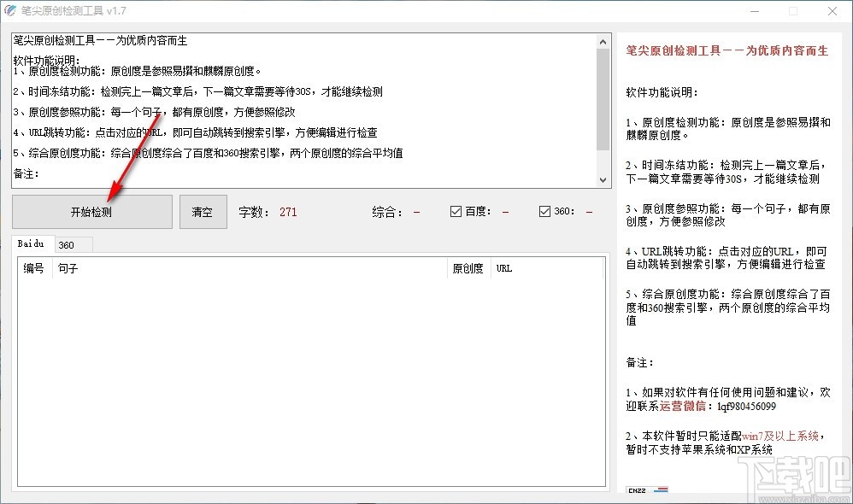The image size is (853, 504).
Task: Click the 原创度 column header
Action: click(x=469, y=268)
